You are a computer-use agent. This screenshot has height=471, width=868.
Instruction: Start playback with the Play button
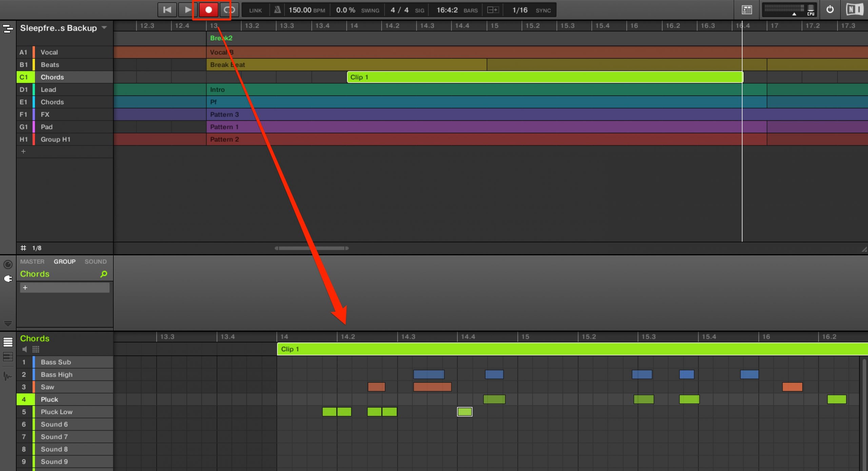[x=187, y=10]
